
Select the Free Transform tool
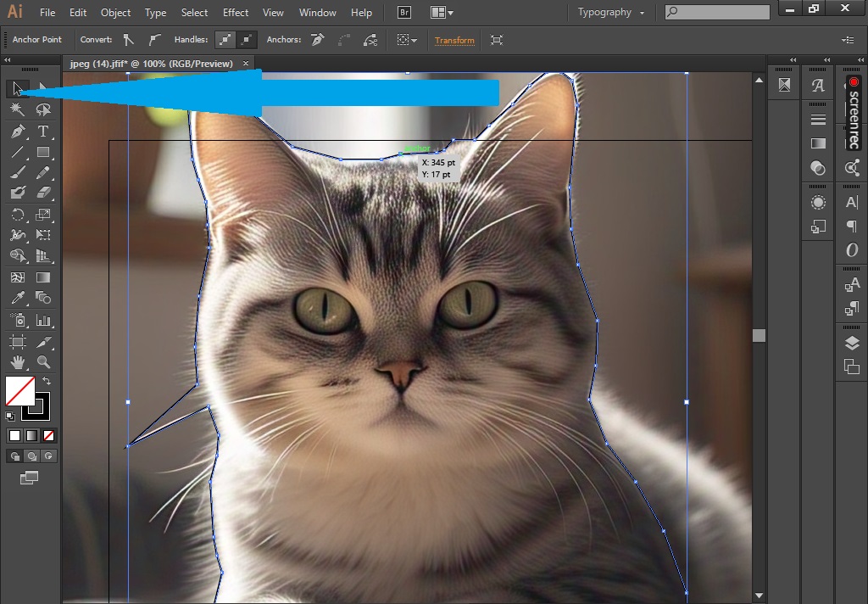(43, 235)
